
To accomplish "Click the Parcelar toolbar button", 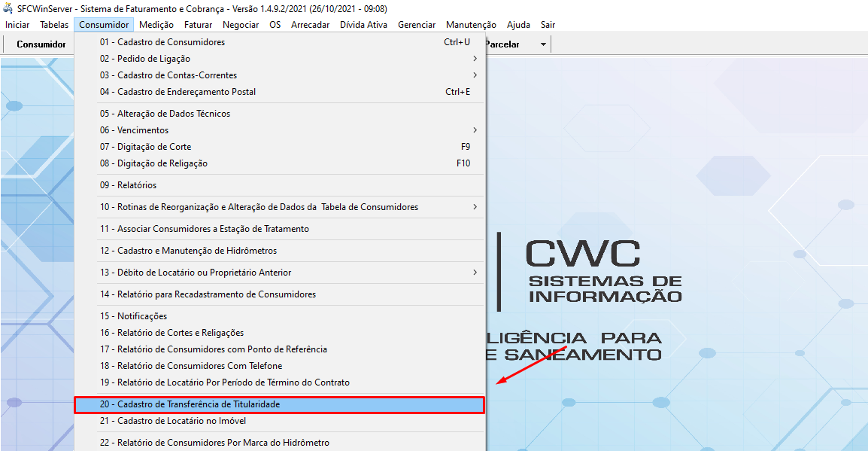I will pos(502,44).
